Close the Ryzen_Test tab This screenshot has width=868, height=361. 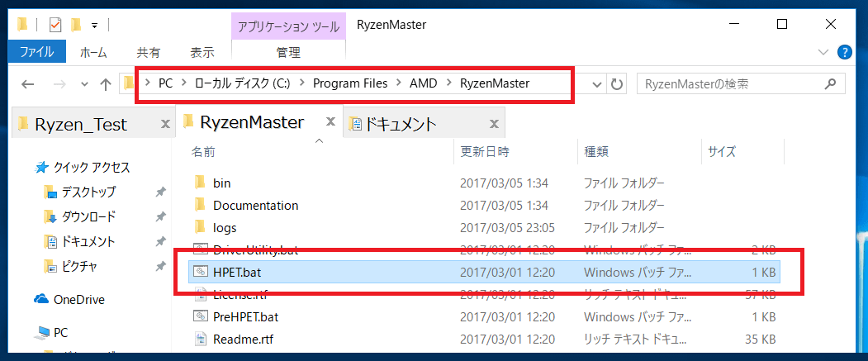pyautogui.click(x=165, y=124)
